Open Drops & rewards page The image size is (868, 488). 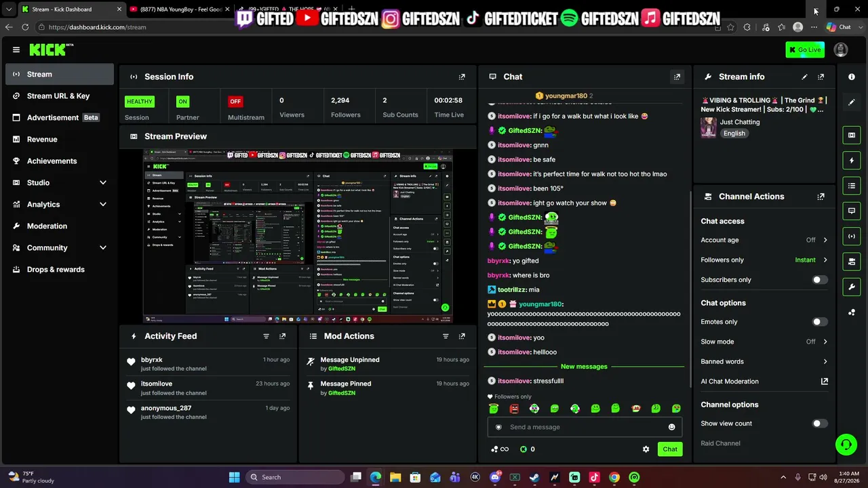(60, 270)
